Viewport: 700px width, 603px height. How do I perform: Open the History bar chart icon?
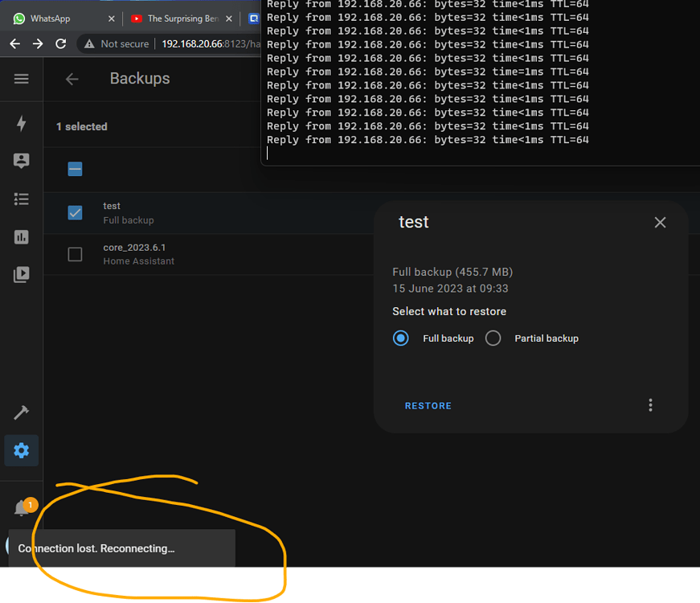(21, 236)
